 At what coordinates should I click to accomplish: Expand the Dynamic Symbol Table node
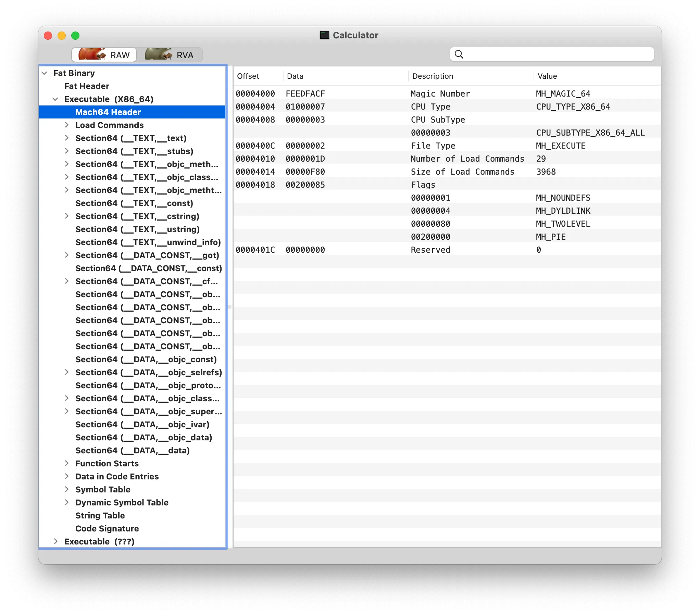click(x=67, y=502)
